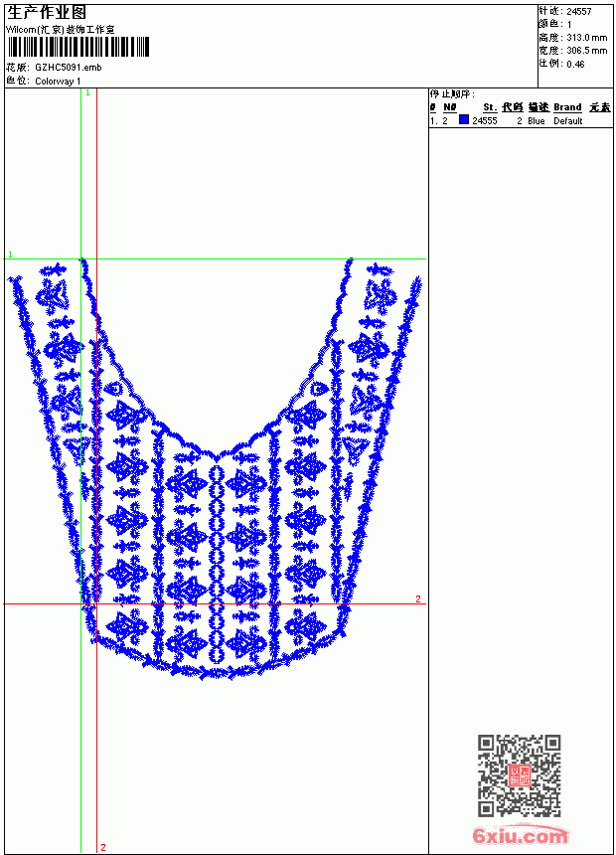Screen dimensions: 616x855
Task: Click the red marker 2 at the bottom of the vertical guide
Action: 103,847
